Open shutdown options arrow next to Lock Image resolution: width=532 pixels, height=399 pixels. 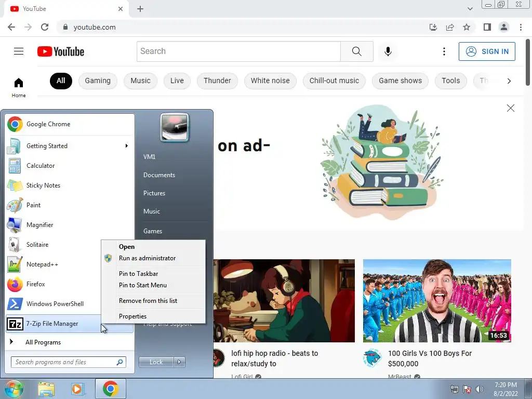pos(179,362)
